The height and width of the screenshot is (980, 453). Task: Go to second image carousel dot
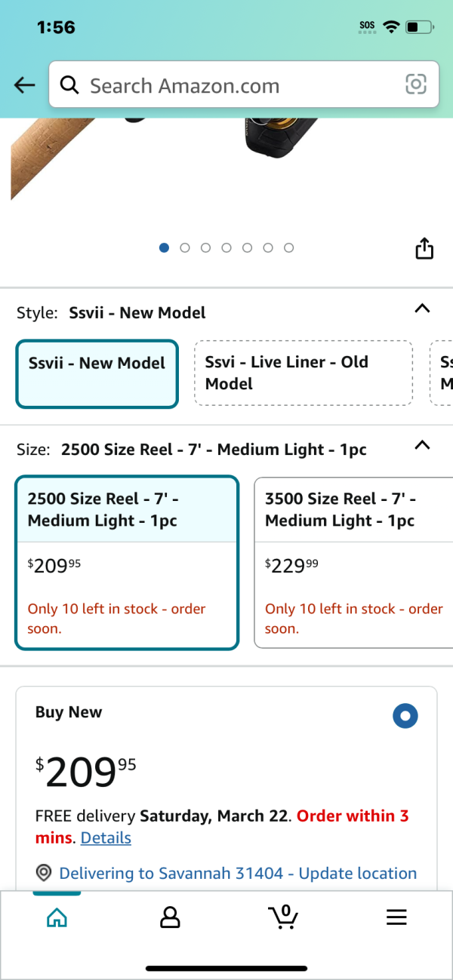click(x=185, y=247)
